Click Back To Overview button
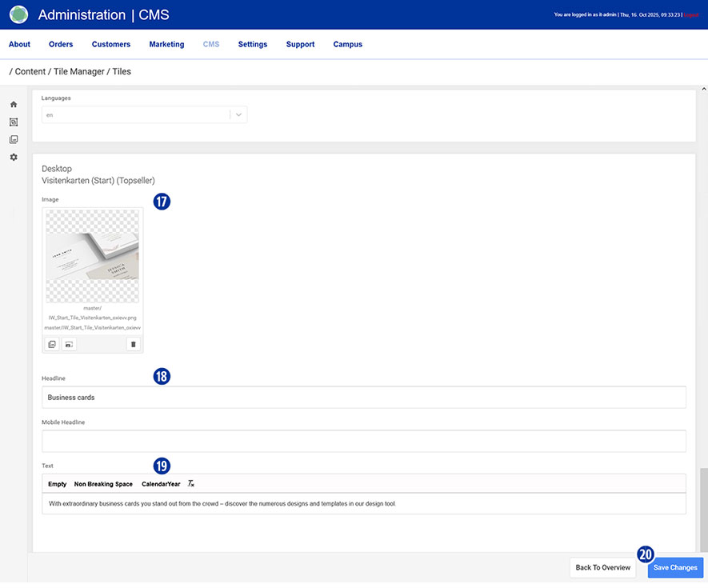This screenshot has width=708, height=588. coord(603,567)
